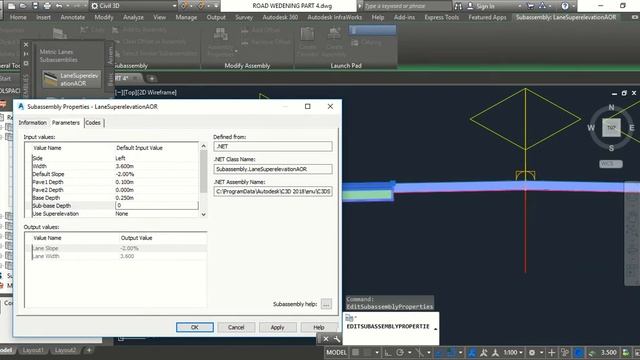Image resolution: width=640 pixels, height=360 pixels.
Task: Toggle ortho mode in status bar
Action: tap(387, 353)
